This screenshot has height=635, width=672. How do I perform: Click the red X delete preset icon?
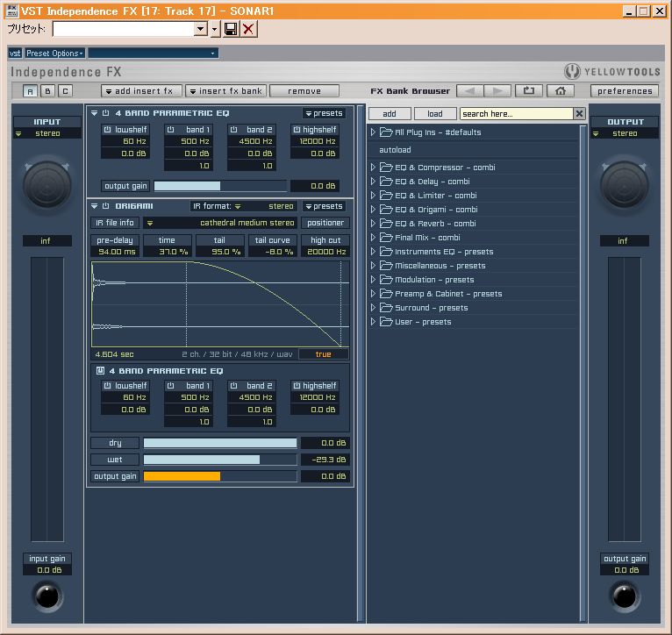click(248, 29)
